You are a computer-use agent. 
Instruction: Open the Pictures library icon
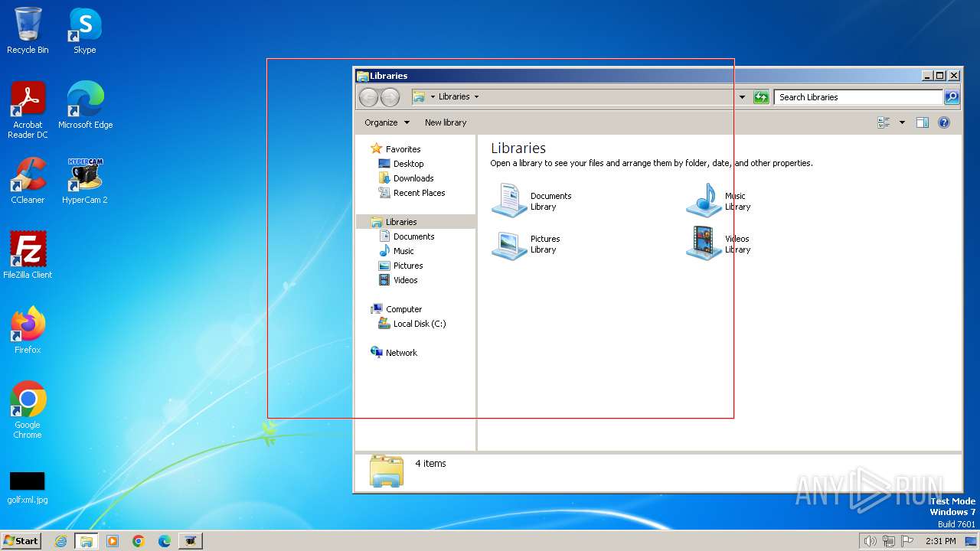point(526,243)
